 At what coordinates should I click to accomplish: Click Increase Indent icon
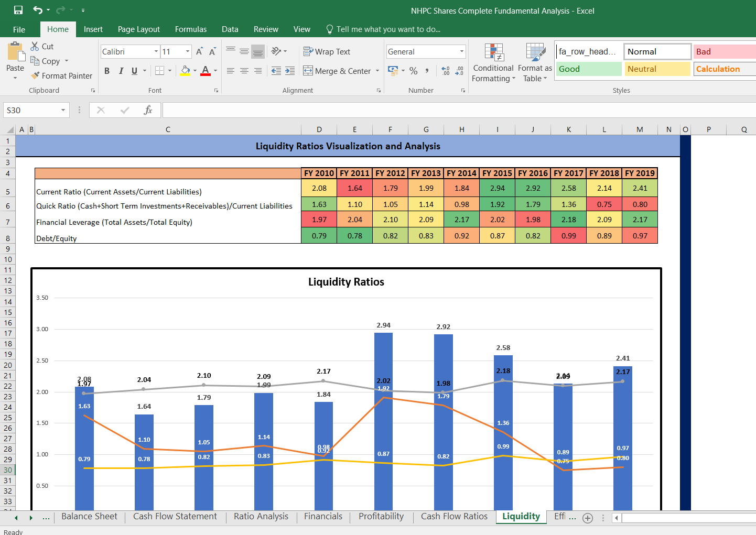pyautogui.click(x=290, y=71)
